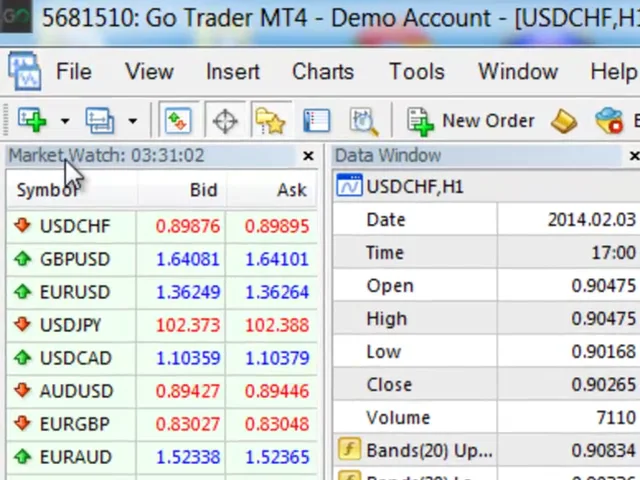Select the AUDUSD symbol row
Viewport: 640px width, 480px height.
[162, 391]
